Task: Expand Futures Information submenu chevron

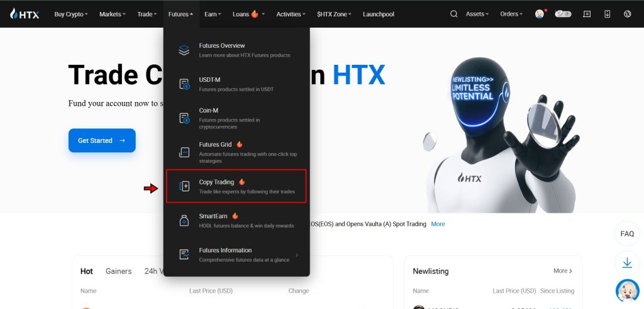Action: (297, 255)
